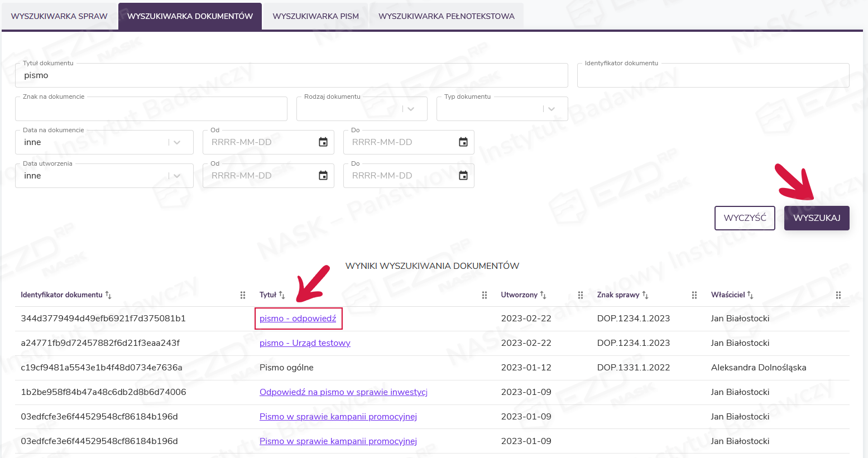Viewport: 868px width, 458px height.
Task: Expand the Rodzaj dokumentu dropdown
Action: pos(411,109)
